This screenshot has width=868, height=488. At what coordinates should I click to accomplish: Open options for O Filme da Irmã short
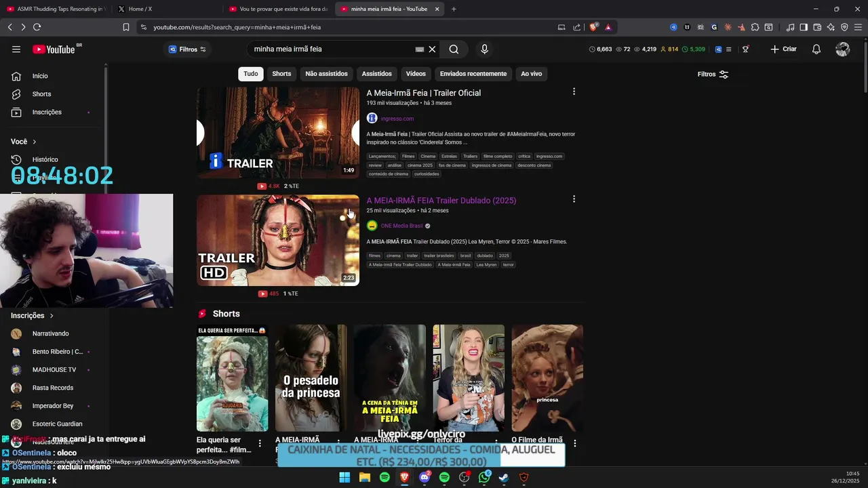pyautogui.click(x=575, y=443)
